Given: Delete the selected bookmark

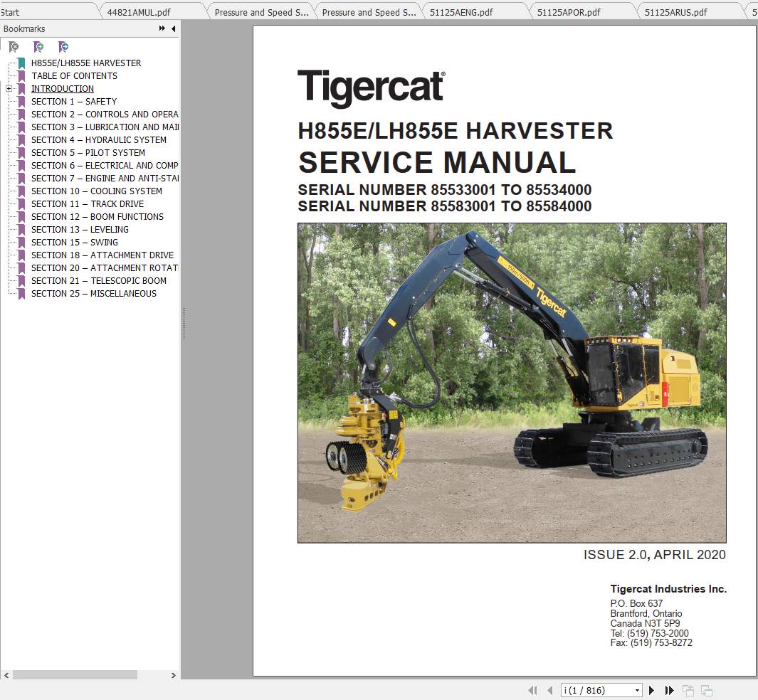Looking at the screenshot, I should point(14,47).
